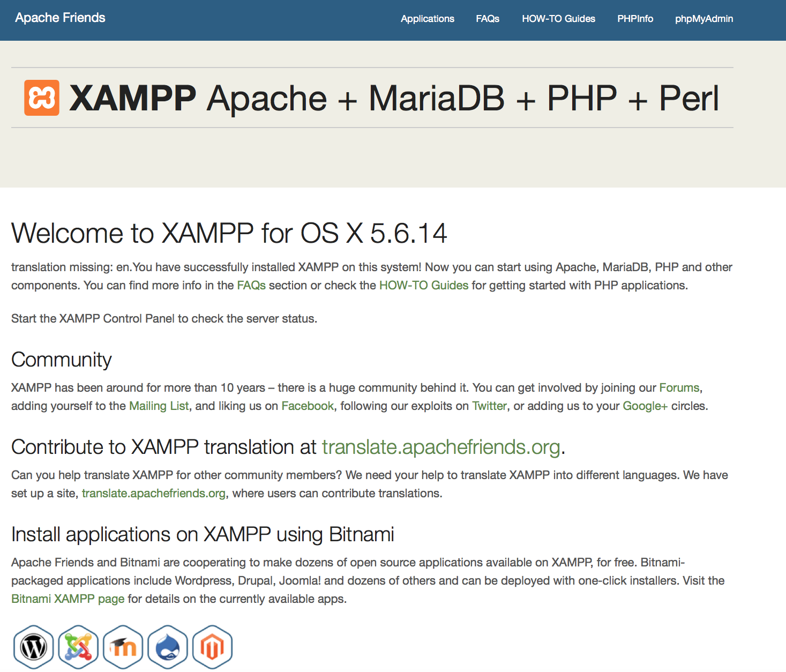Click the Apache Friends brand title
This screenshot has width=786, height=672.
(60, 18)
